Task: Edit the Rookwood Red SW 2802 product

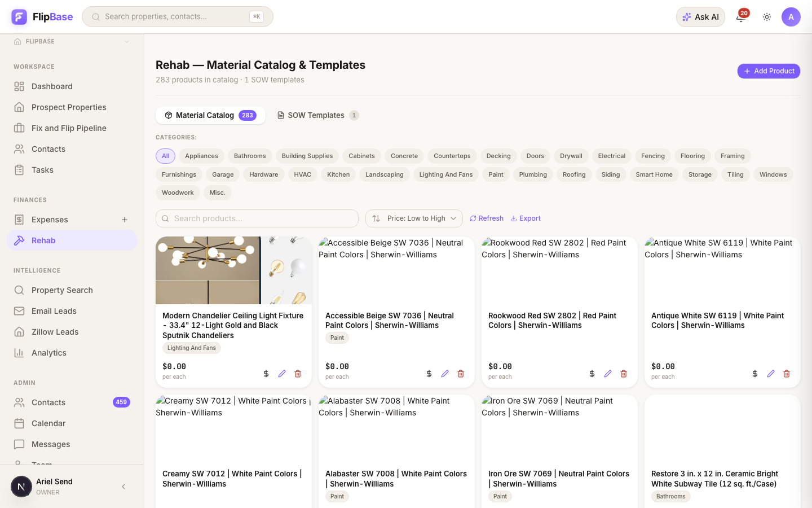Action: (608, 374)
